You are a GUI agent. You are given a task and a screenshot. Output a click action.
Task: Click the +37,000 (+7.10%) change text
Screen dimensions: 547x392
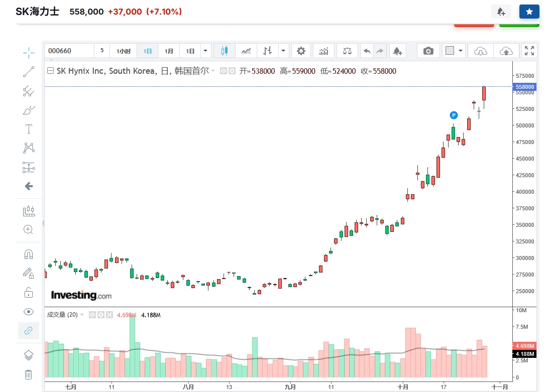(145, 12)
